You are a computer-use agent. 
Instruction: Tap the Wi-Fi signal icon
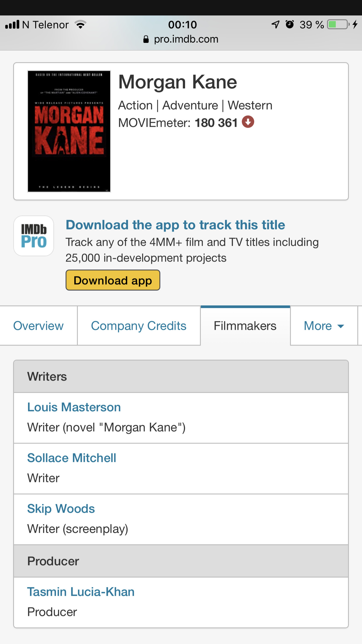coord(80,24)
